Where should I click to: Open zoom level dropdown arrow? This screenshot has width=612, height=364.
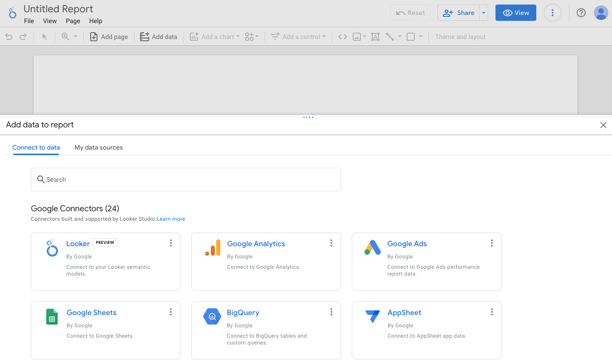[76, 37]
